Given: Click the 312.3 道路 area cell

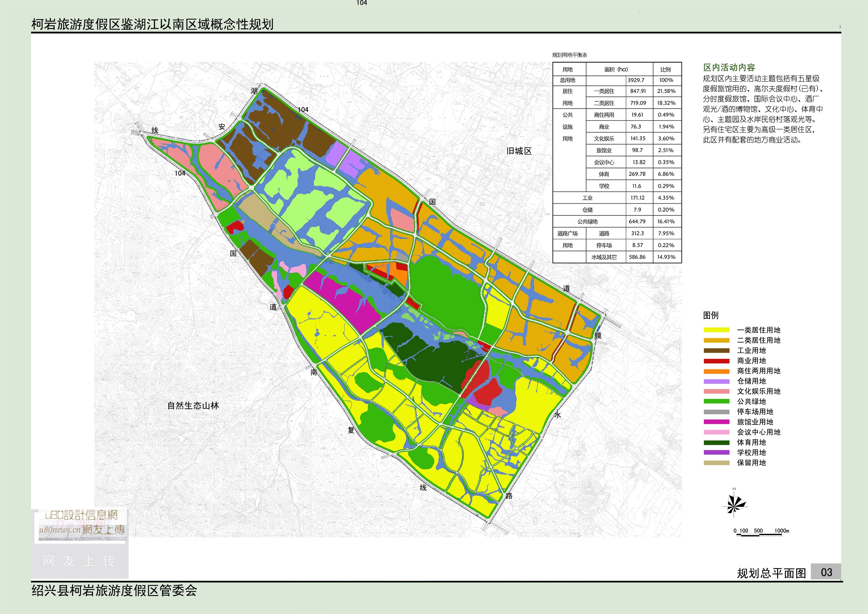Looking at the screenshot, I should (x=637, y=233).
